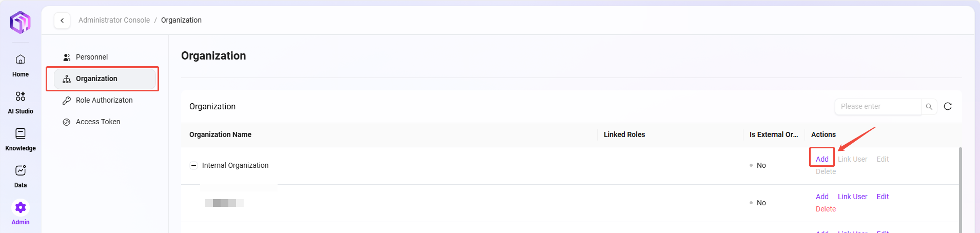This screenshot has width=980, height=233.
Task: Click Add for Internal Organization
Action: [x=822, y=159]
